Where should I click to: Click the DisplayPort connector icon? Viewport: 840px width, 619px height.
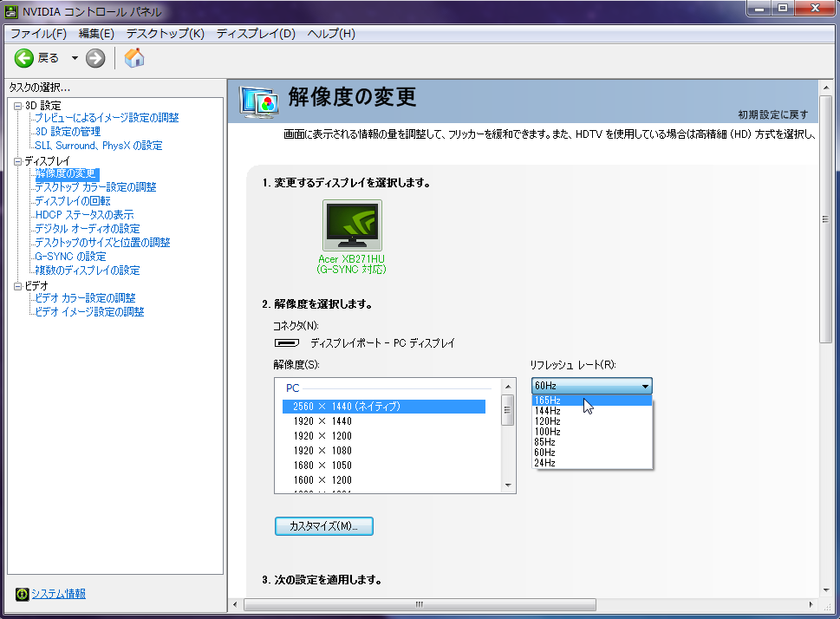point(287,343)
